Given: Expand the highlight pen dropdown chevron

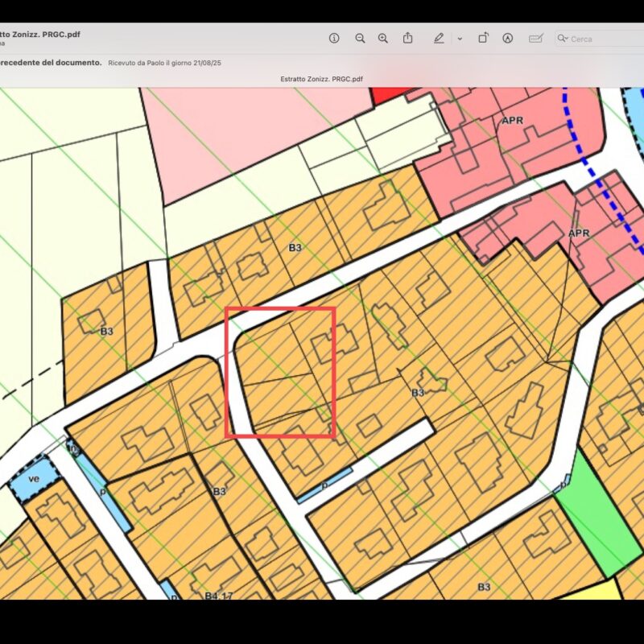Looking at the screenshot, I should tap(460, 39).
